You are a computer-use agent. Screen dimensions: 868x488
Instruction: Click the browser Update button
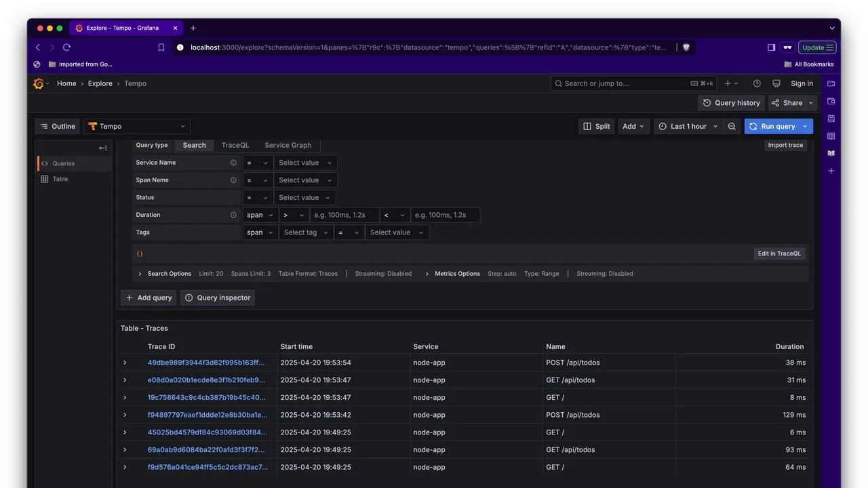(x=817, y=47)
